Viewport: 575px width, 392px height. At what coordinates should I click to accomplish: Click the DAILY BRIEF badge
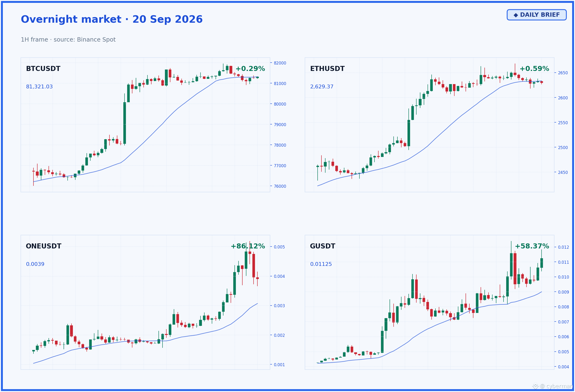click(x=537, y=15)
